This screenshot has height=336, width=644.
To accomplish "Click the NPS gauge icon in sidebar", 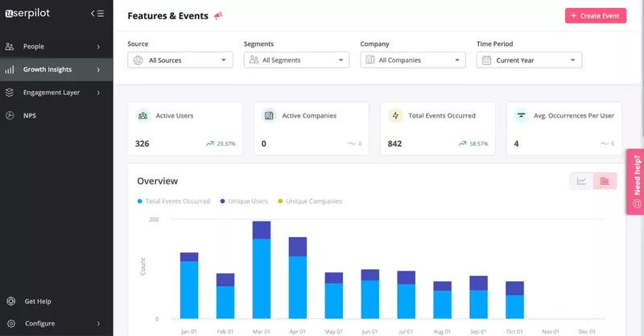I will 10,115.
